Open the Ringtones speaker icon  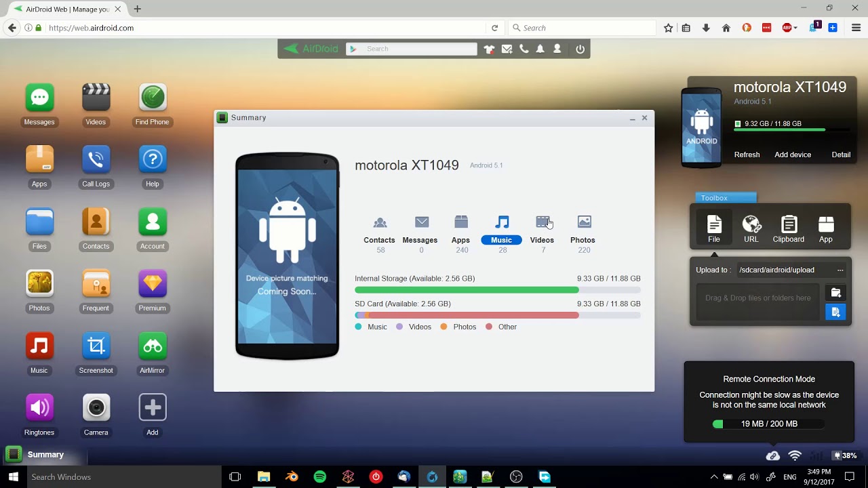tap(39, 407)
